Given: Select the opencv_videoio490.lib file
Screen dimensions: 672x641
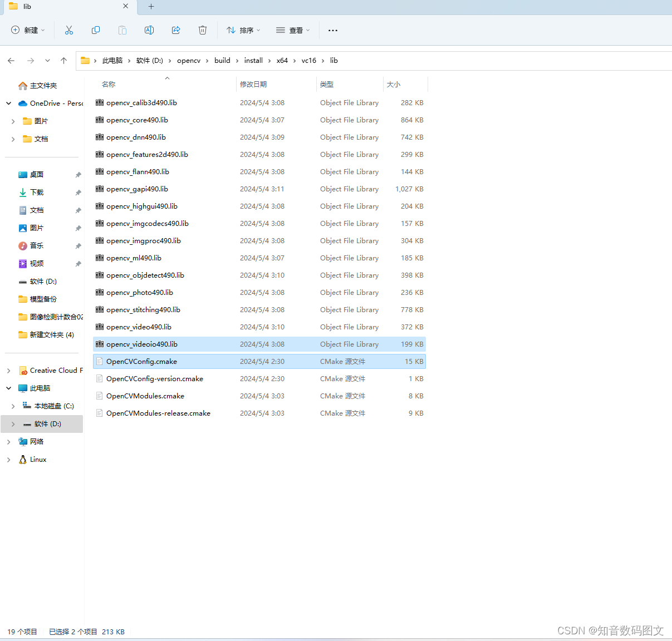Looking at the screenshot, I should click(259, 344).
